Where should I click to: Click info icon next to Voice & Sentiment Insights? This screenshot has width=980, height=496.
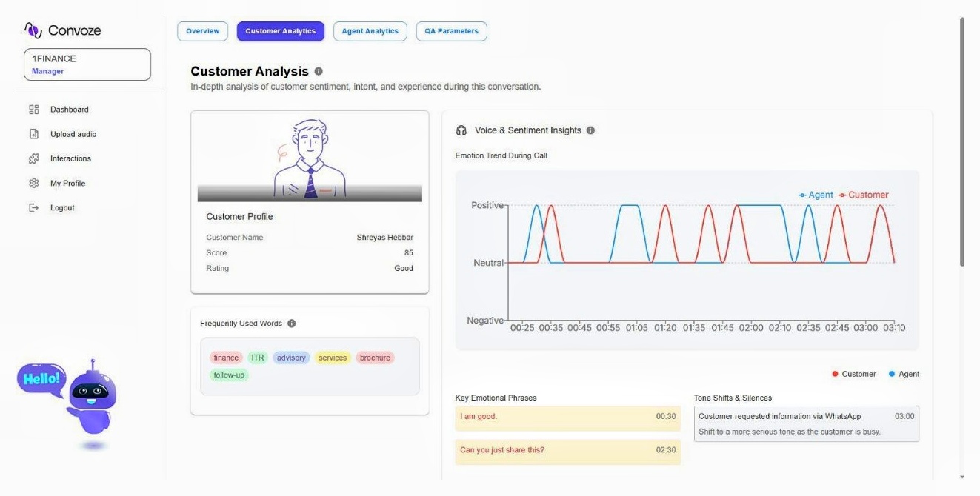click(x=590, y=130)
